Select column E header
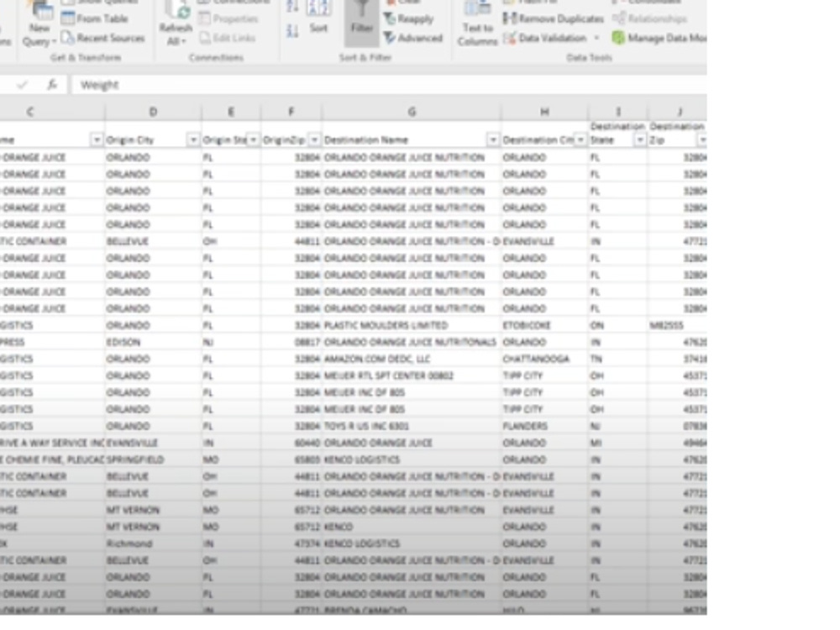 pos(231,112)
